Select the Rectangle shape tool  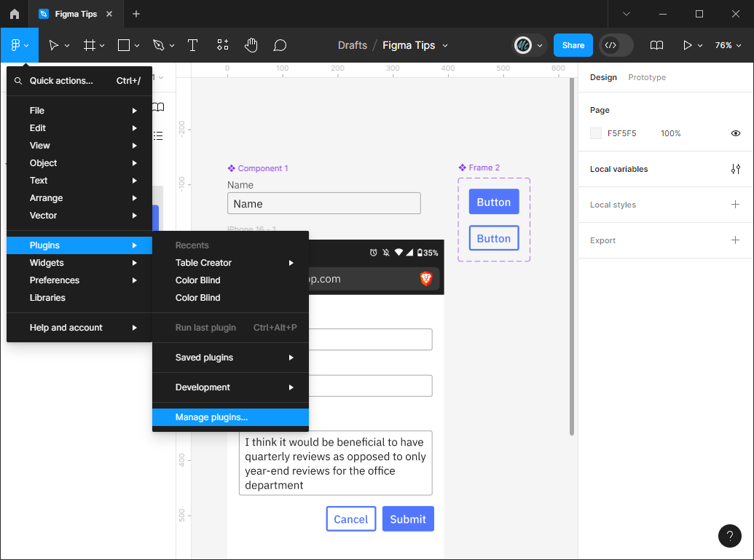124,45
